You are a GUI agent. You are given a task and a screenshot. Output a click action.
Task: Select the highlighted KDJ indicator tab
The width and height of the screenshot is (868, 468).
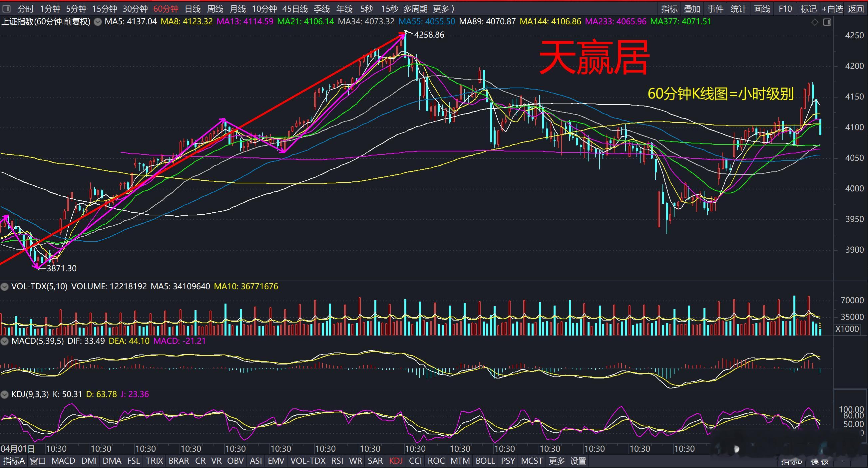coord(396,461)
